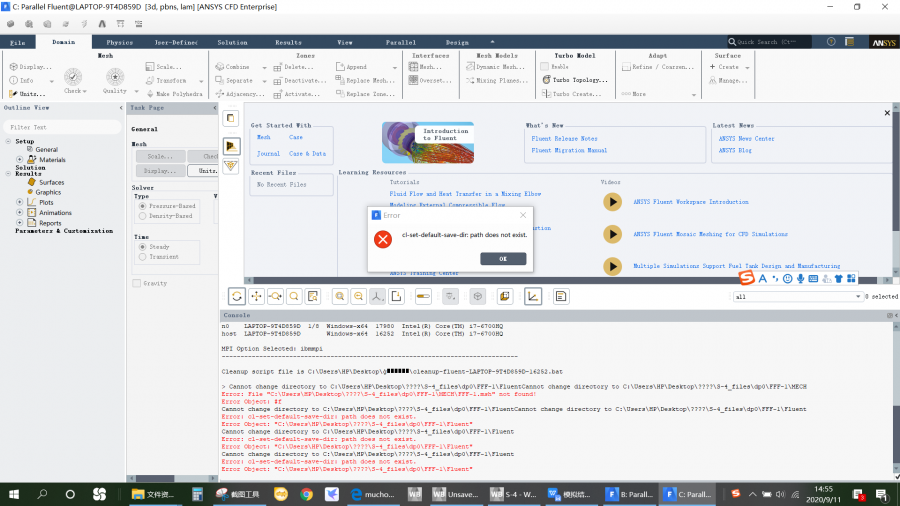The image size is (900, 506).
Task: Open the Fluent Release Notes link
Action: click(564, 139)
